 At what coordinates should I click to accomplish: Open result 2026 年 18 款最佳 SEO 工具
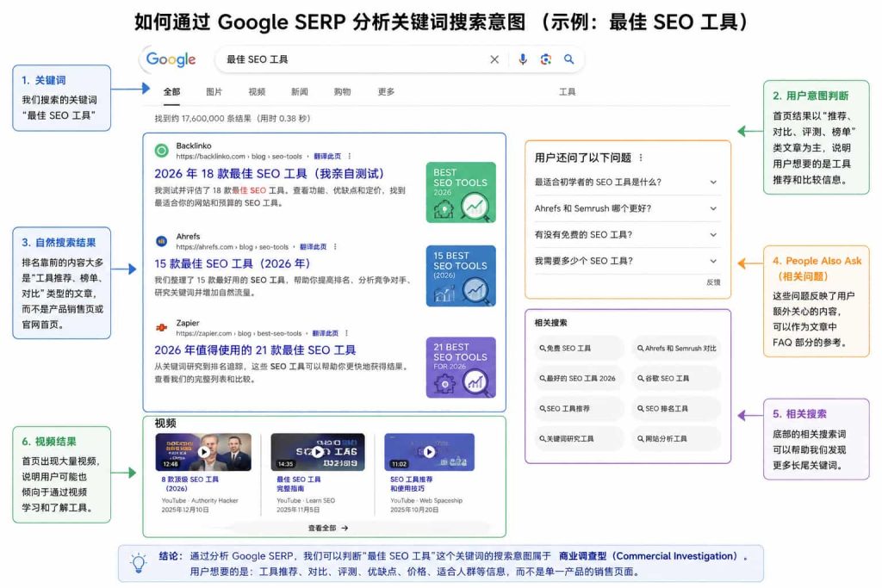[x=270, y=174]
